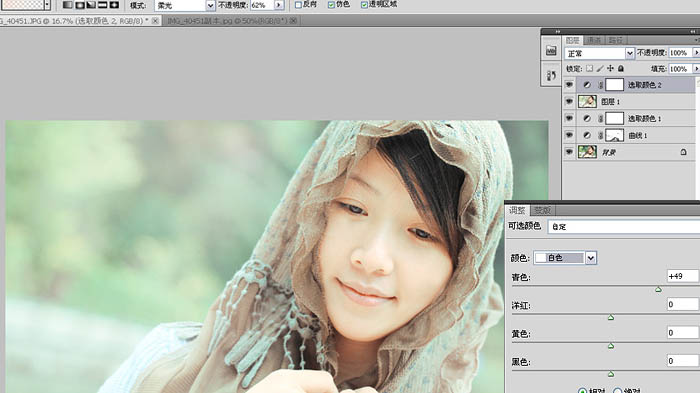Select the 选取颜色 1 layer mask thumbnail

(614, 118)
